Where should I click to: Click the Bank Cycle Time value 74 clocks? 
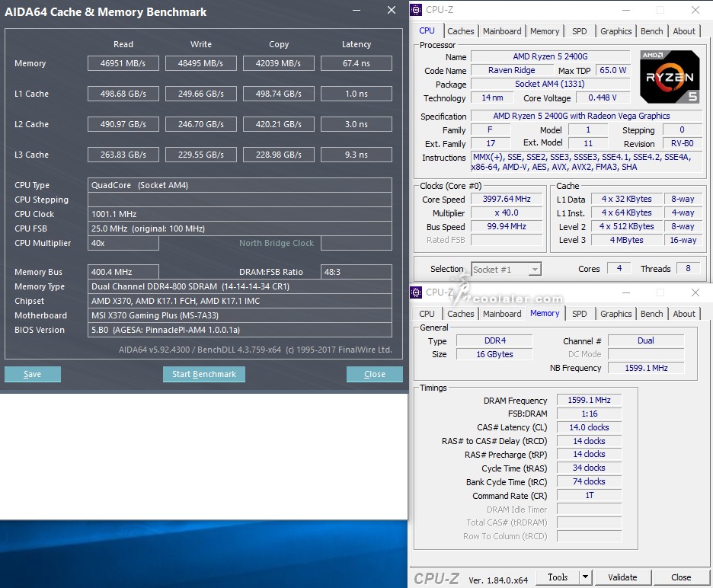tap(589, 481)
